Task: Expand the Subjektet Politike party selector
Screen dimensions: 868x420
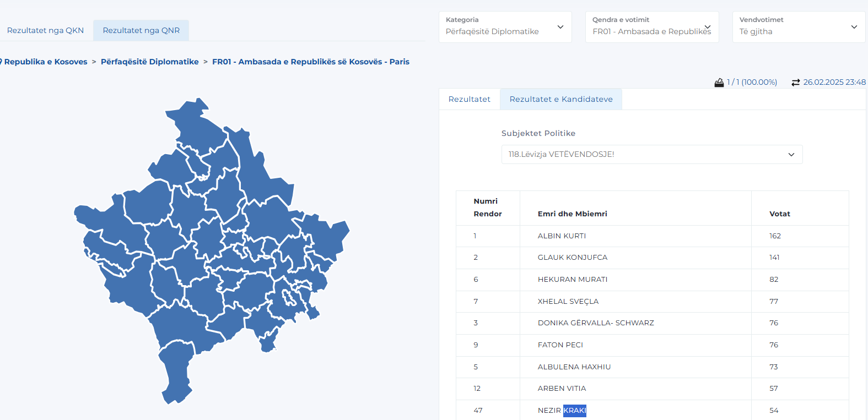Action: (652, 155)
